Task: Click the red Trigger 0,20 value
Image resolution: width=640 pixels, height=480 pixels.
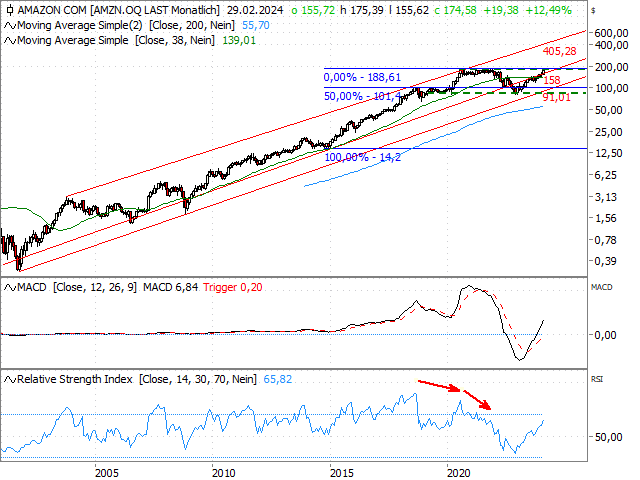Action: coord(233,287)
